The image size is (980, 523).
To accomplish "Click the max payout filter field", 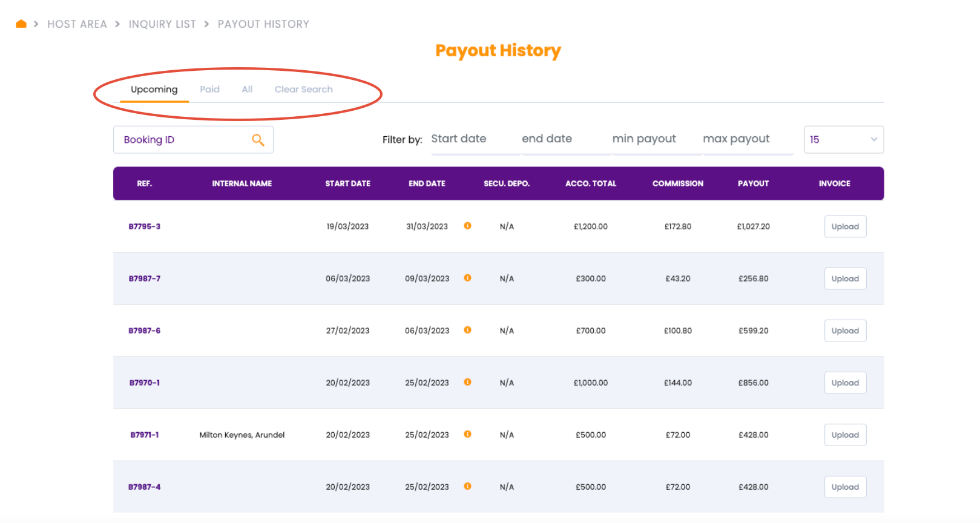I will 747,139.
